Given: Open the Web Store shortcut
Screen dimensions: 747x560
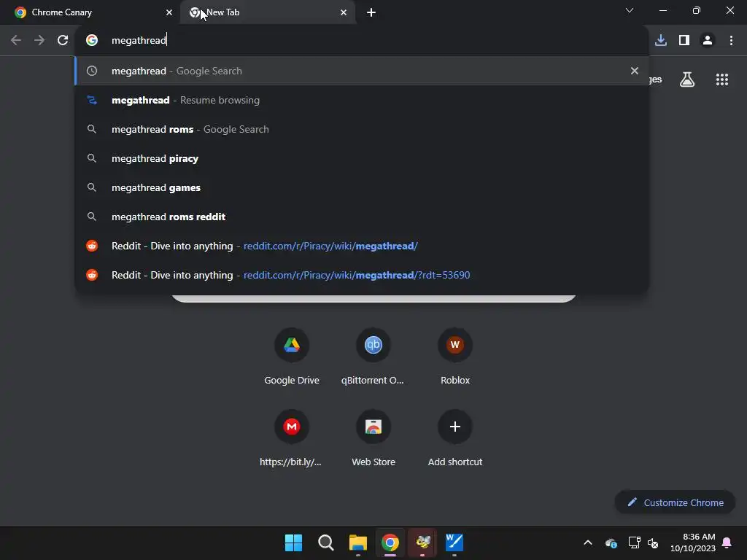Looking at the screenshot, I should (x=373, y=438).
